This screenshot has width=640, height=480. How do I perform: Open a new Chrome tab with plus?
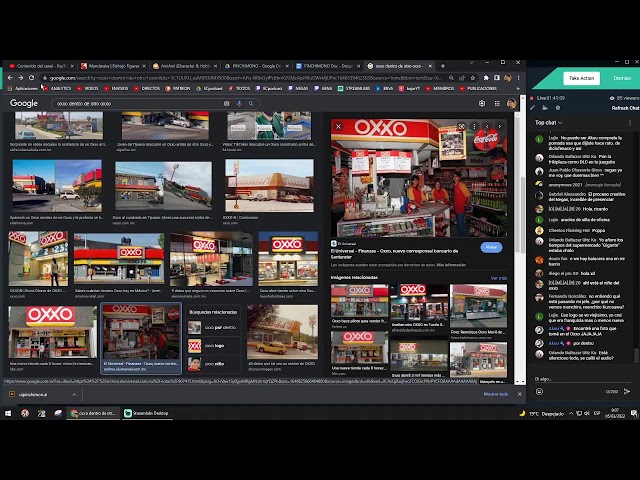[x=443, y=66]
